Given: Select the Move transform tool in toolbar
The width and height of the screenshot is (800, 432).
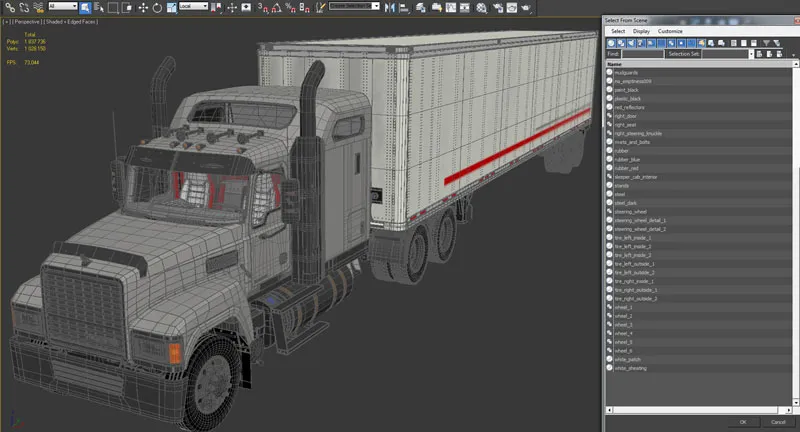Looking at the screenshot, I should click(x=142, y=6).
